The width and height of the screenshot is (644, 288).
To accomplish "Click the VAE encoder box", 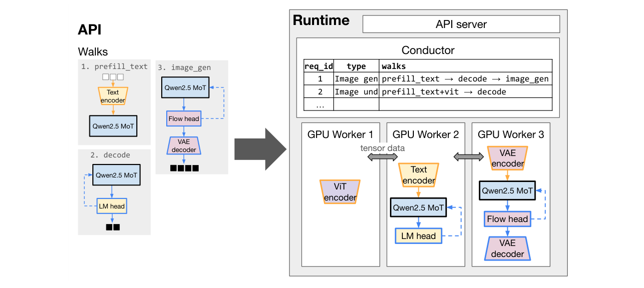I will 507,158.
